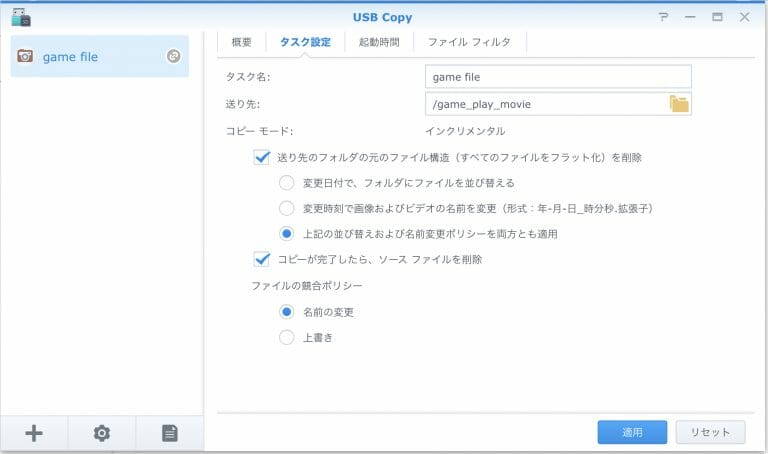Browse destination with the folder icon
The height and width of the screenshot is (454, 768).
(x=679, y=104)
